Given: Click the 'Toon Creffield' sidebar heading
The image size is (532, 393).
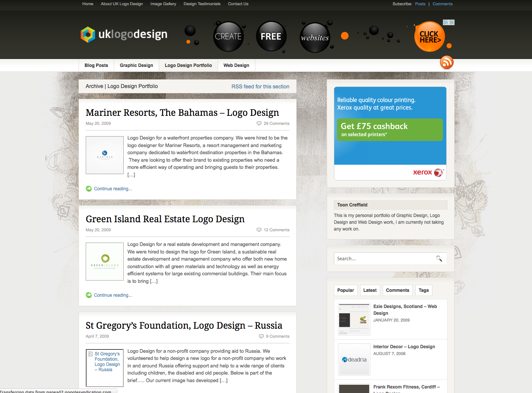Looking at the screenshot, I should pyautogui.click(x=352, y=205).
